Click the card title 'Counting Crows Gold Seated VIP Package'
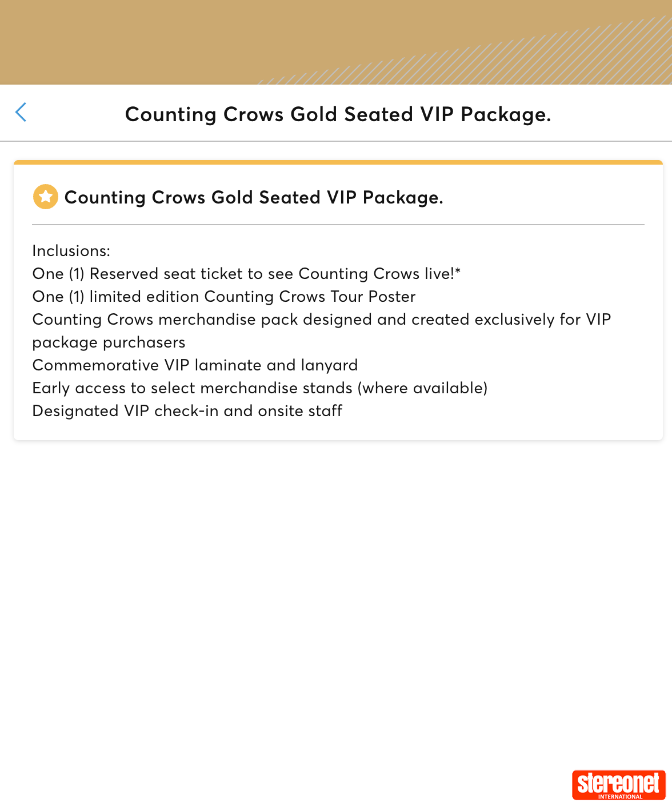The height and width of the screenshot is (806, 672). [x=255, y=197]
